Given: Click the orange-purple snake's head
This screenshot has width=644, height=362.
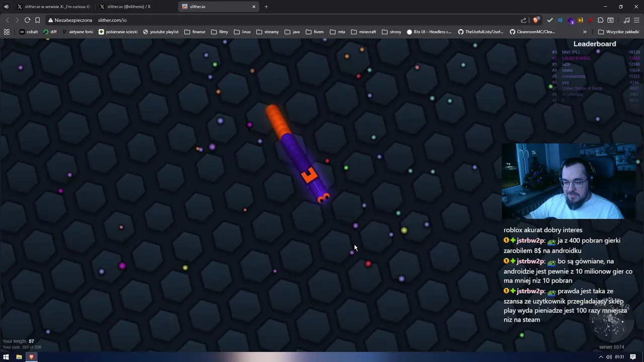Looking at the screenshot, I should [x=323, y=197].
